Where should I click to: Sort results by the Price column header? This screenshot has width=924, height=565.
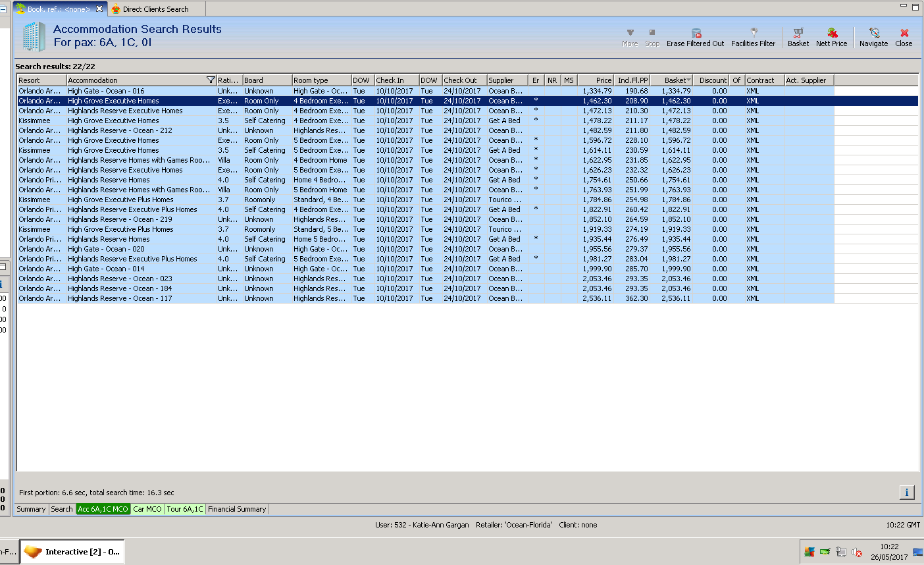[596, 80]
